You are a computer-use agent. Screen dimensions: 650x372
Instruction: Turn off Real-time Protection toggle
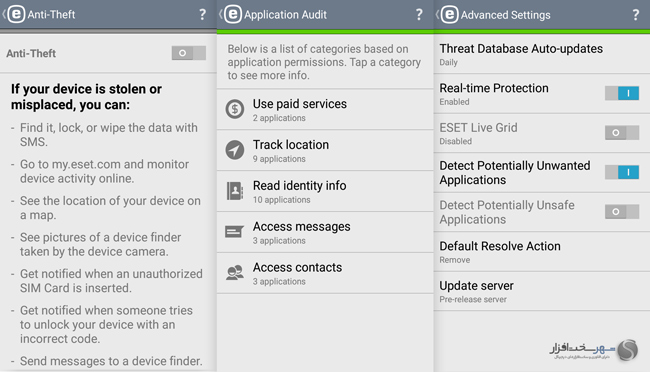[x=622, y=93]
